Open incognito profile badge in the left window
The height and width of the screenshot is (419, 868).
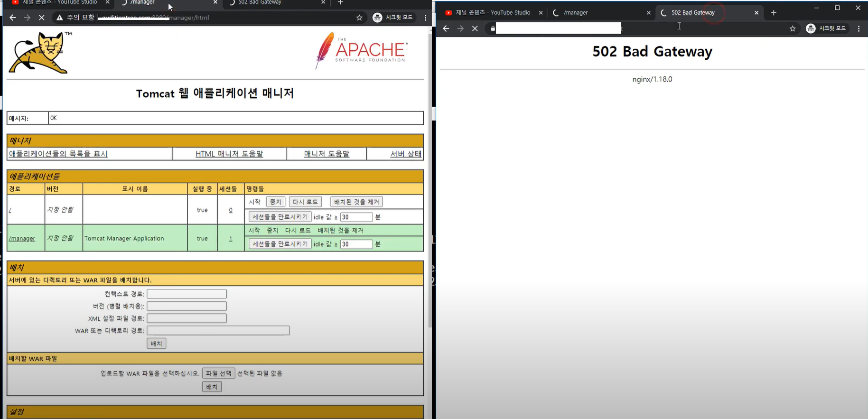[393, 18]
